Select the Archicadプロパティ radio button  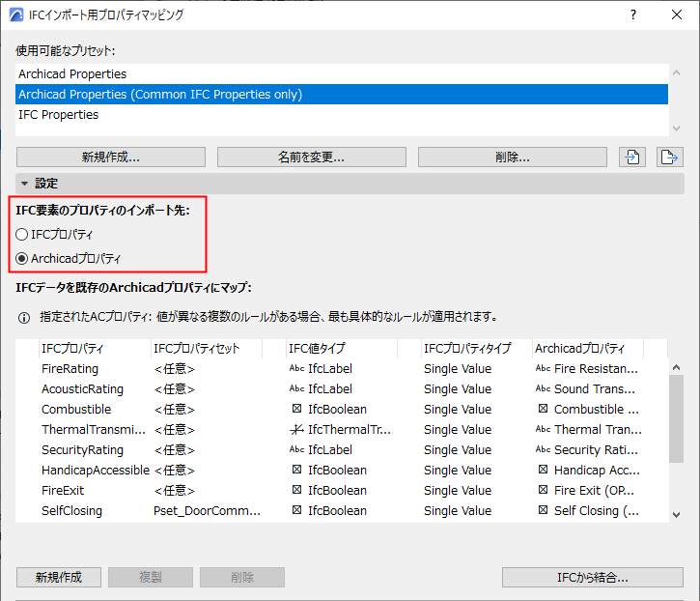click(22, 258)
